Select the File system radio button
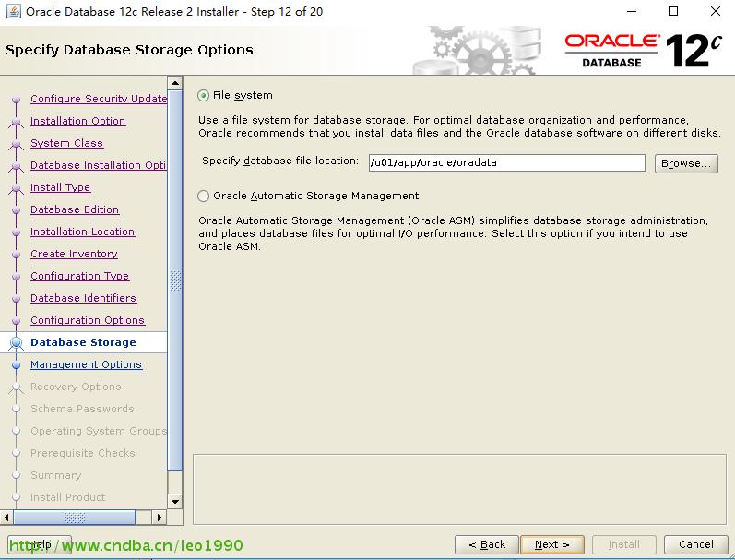 203,96
